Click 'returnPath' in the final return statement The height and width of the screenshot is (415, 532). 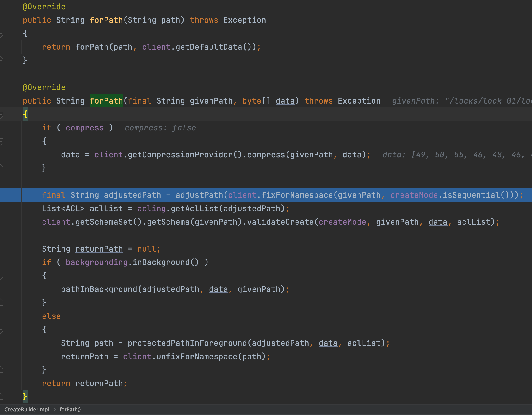99,384
